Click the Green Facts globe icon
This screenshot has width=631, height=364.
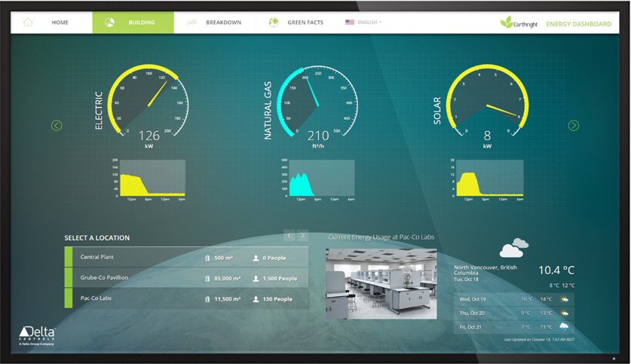pos(274,23)
